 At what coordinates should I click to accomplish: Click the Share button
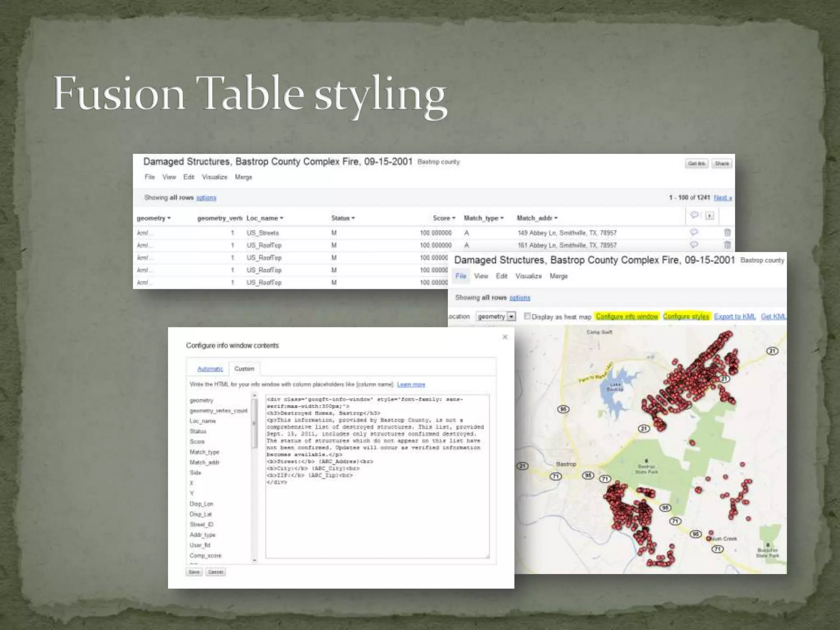click(722, 164)
